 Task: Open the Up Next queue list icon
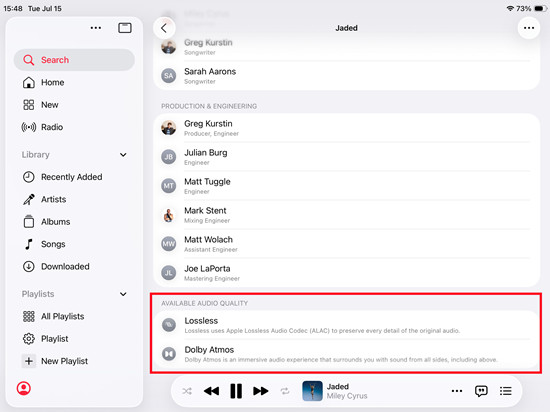(x=505, y=391)
